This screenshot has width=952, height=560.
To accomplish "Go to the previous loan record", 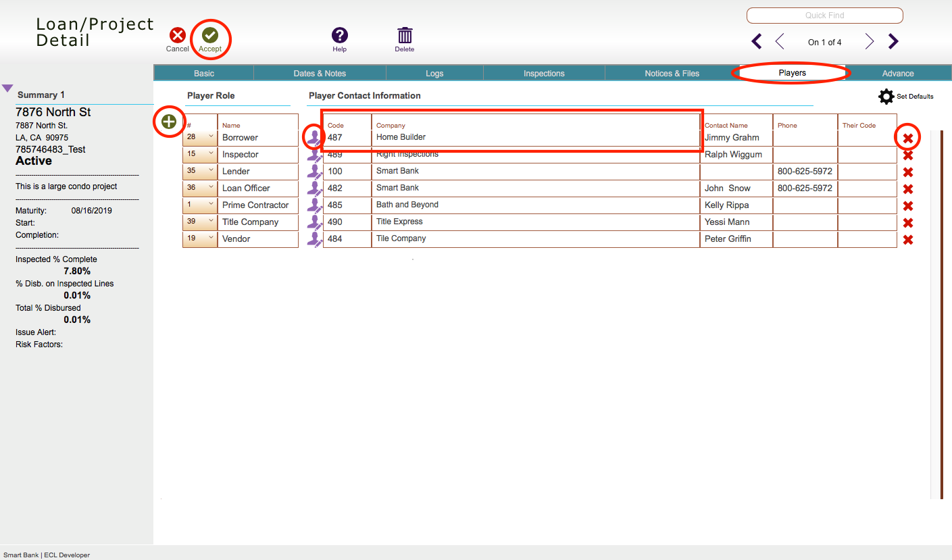I will coord(780,41).
